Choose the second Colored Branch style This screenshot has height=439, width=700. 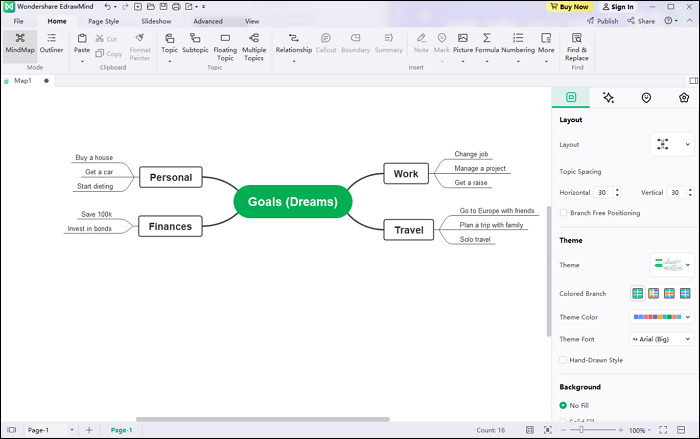653,293
